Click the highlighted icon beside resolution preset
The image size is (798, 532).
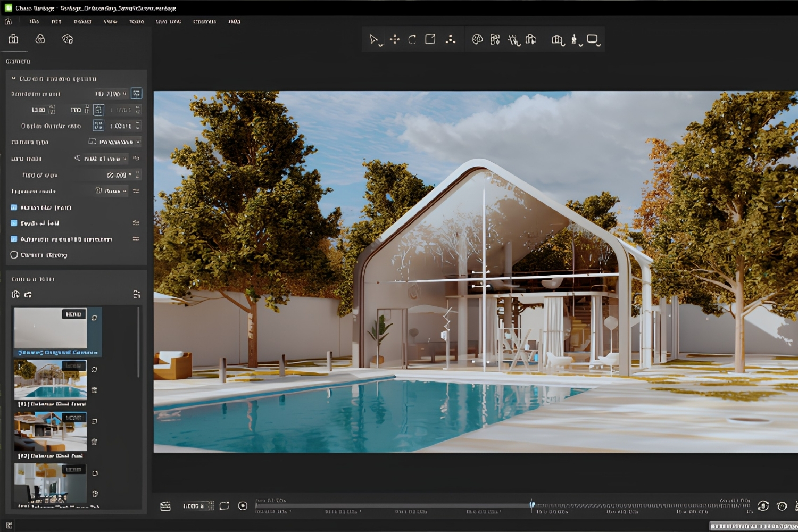point(137,94)
